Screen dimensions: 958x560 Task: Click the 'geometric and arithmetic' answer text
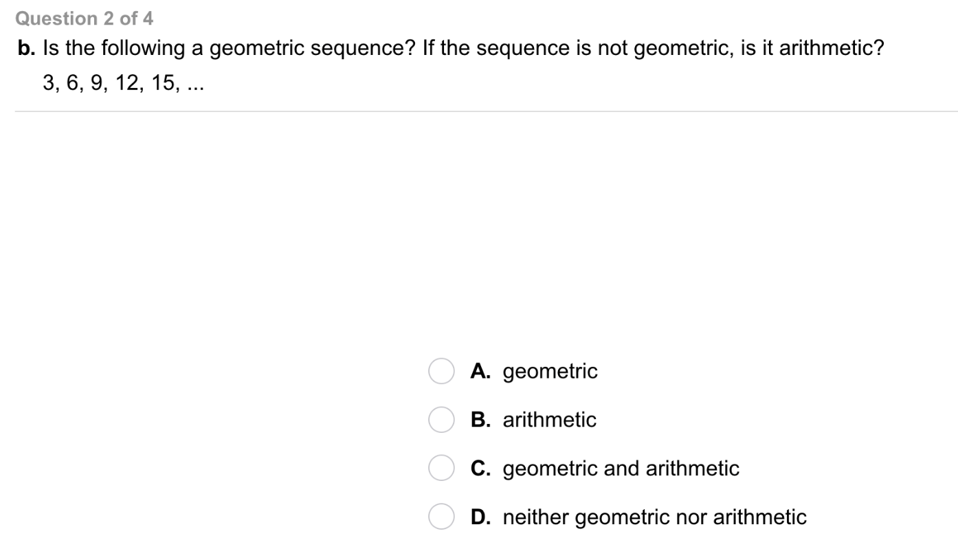pos(621,469)
